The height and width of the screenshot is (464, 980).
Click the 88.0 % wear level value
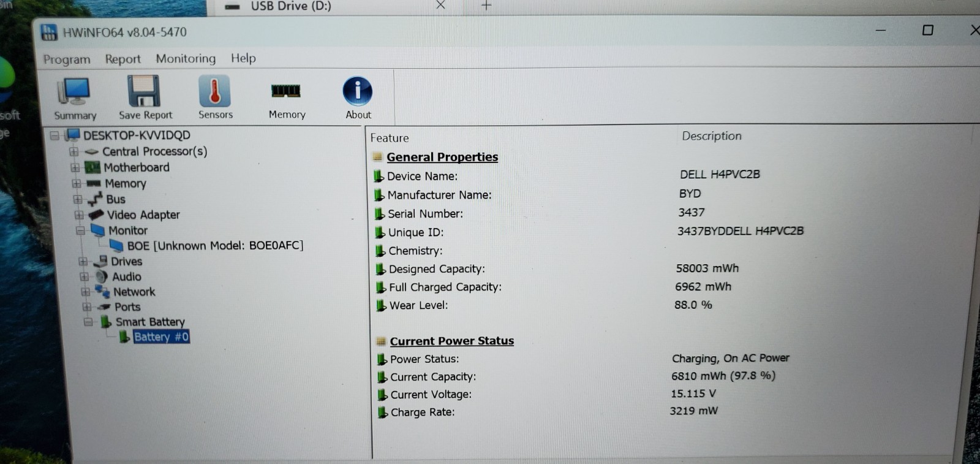point(693,305)
